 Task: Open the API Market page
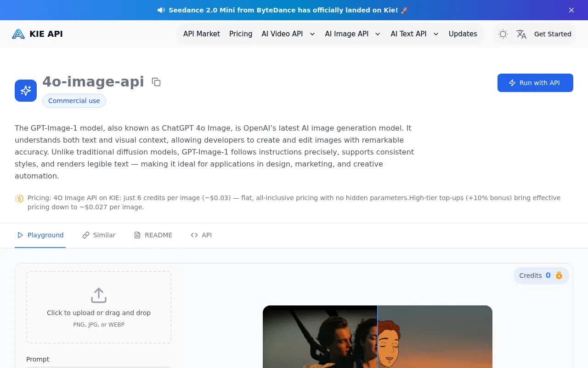[x=202, y=34]
